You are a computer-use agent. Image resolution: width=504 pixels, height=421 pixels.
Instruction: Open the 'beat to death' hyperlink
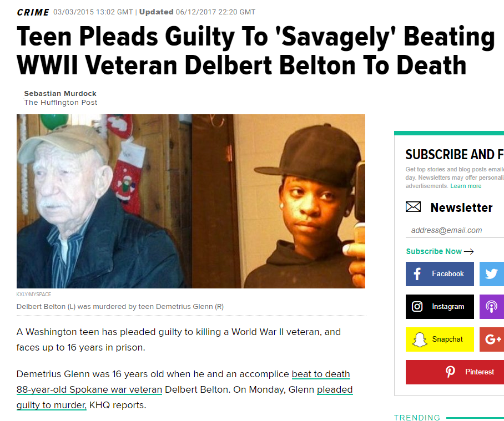pyautogui.click(x=320, y=374)
